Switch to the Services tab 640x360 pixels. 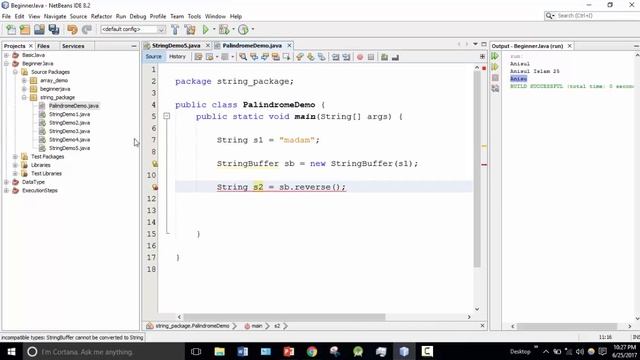73,46
